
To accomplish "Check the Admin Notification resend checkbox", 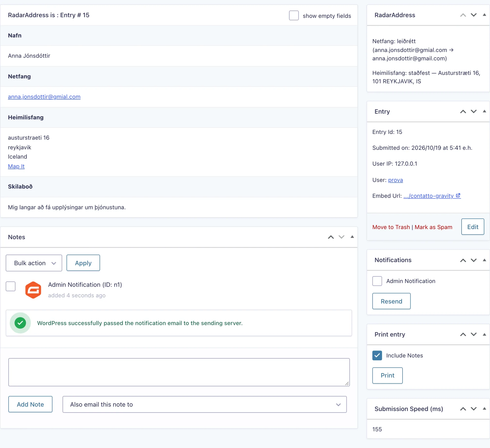I will pos(377,281).
